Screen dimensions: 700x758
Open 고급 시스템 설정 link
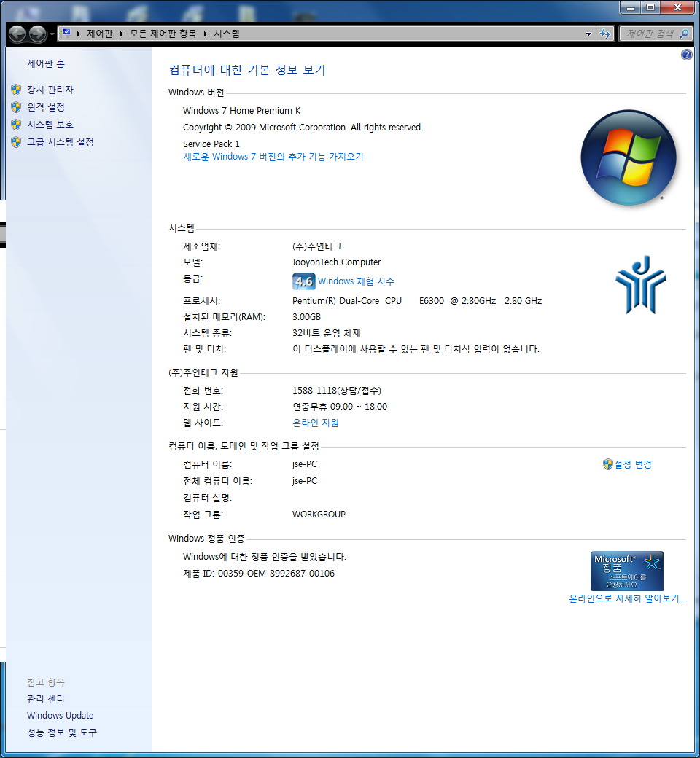coord(61,142)
